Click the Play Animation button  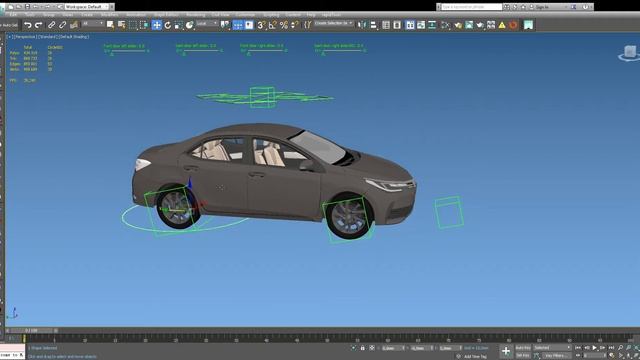pyautogui.click(x=594, y=348)
